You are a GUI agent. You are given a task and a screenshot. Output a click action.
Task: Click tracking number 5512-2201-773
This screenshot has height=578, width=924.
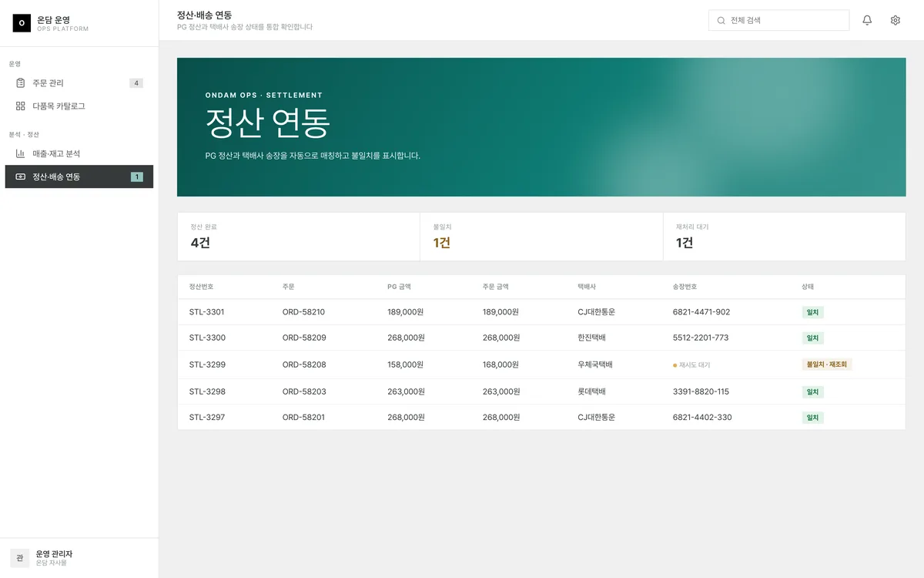[x=701, y=338]
